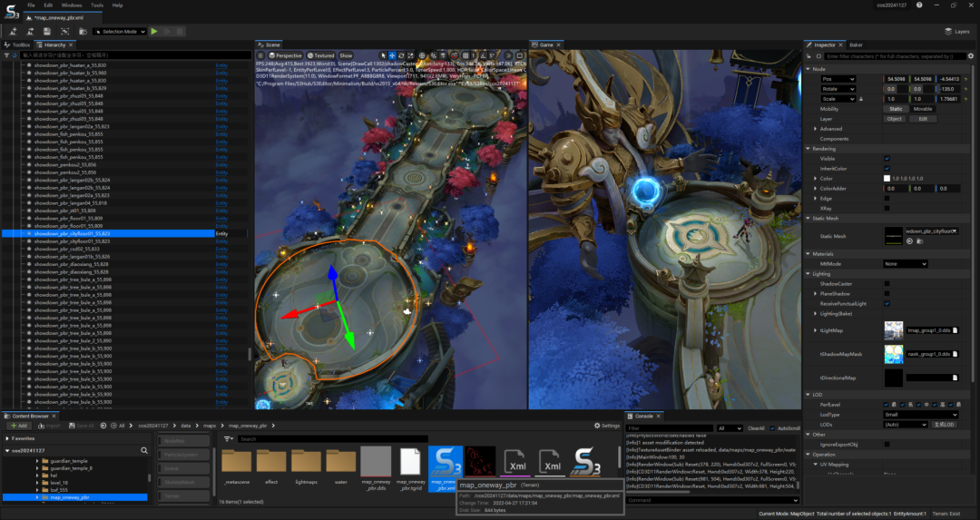The height and width of the screenshot is (520, 980).
Task: Expand the Advanced section
Action: point(816,129)
